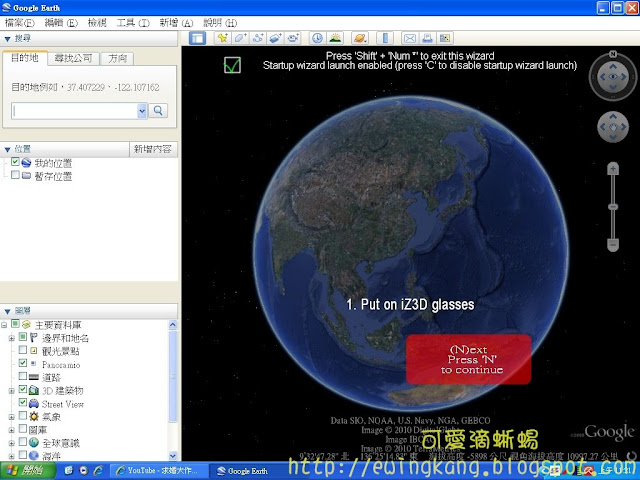Switch to the 尋找公司 tab

(73, 59)
